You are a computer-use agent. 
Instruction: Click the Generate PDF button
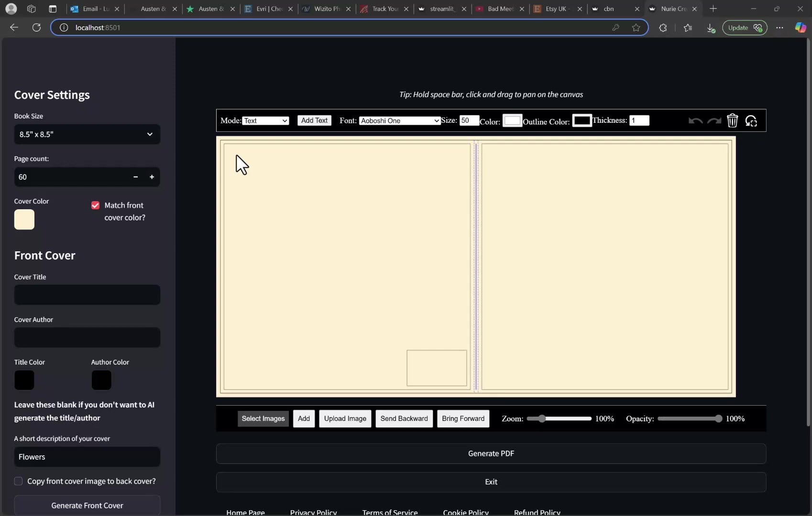(491, 453)
